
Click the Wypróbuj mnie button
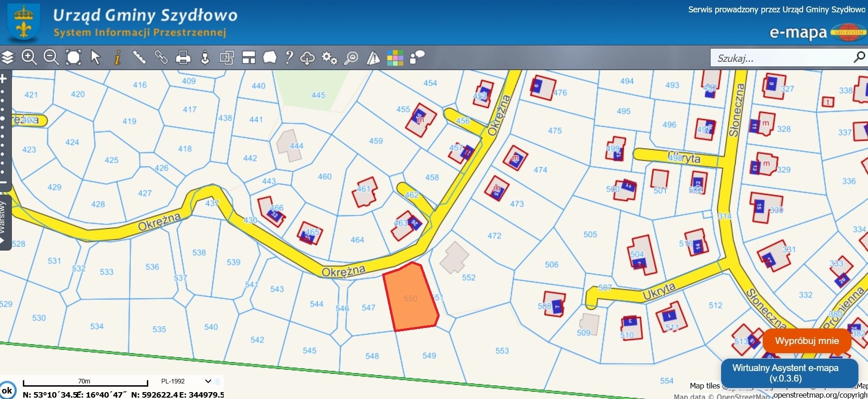pyautogui.click(x=807, y=341)
